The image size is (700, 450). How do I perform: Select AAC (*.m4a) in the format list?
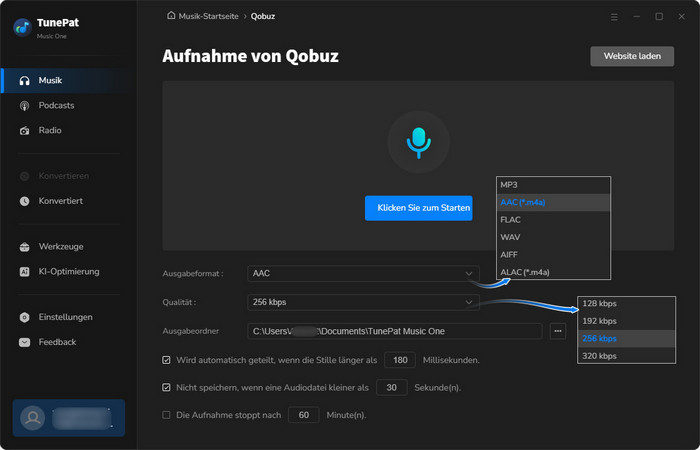coord(553,202)
